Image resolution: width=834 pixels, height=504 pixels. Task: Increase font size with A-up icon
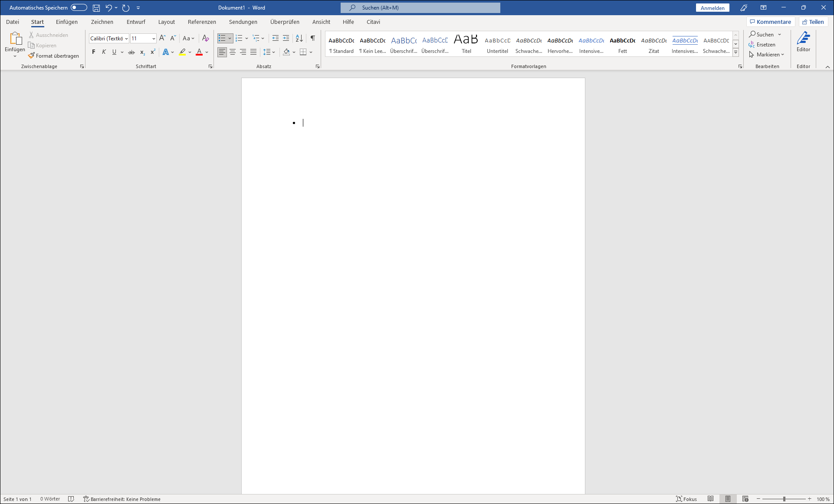coord(162,38)
